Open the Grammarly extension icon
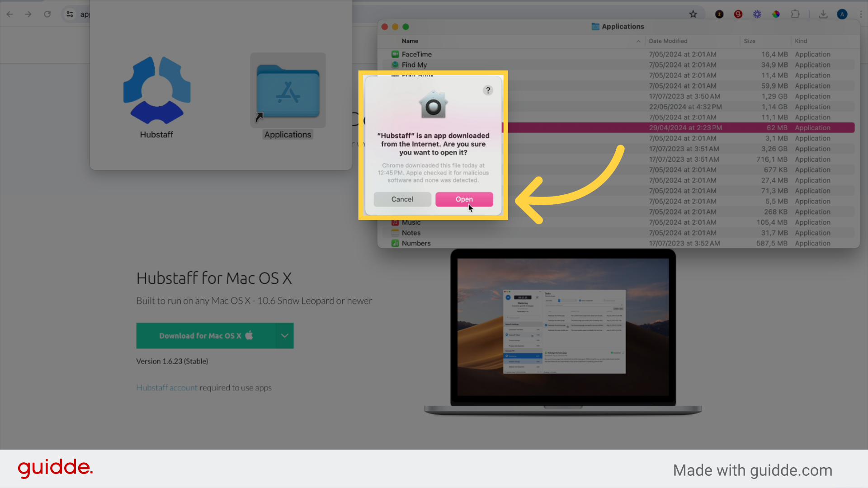 coord(738,14)
